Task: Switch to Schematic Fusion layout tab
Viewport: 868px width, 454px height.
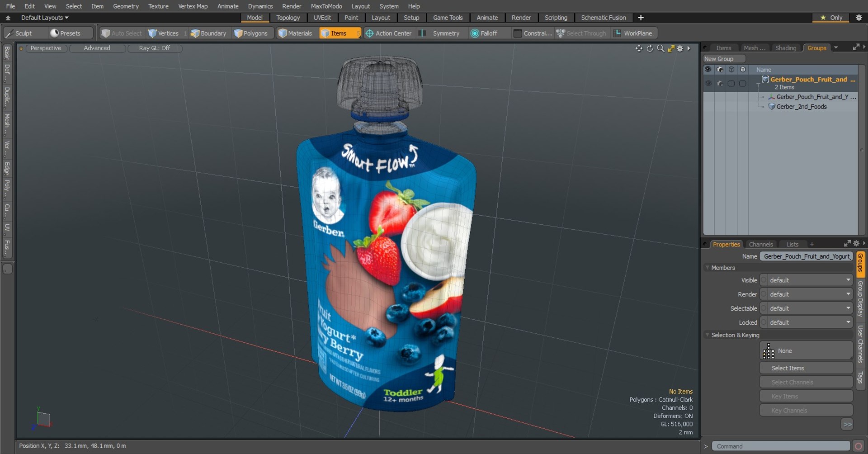Action: tap(604, 18)
